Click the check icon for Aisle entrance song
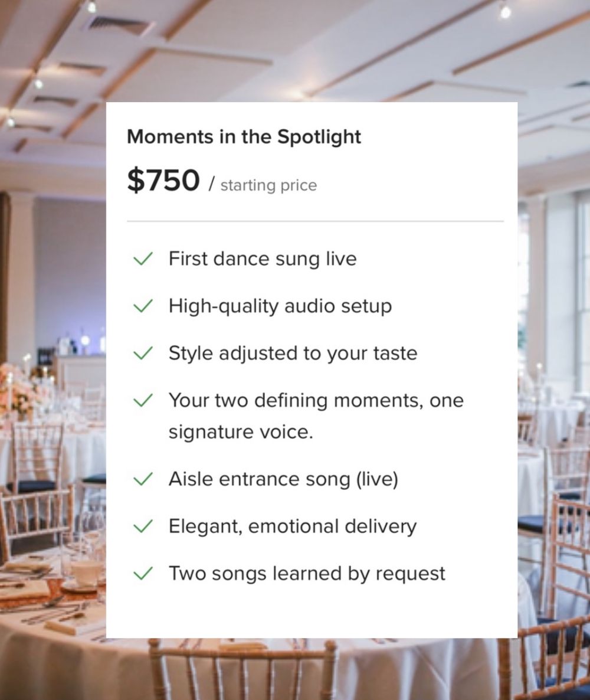Viewport: 590px width, 700px height. pyautogui.click(x=143, y=479)
